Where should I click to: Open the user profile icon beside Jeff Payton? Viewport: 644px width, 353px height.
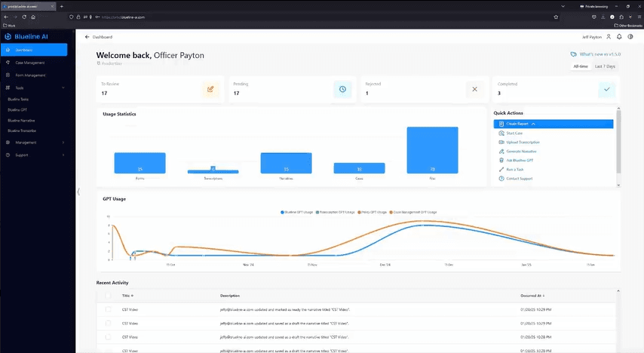[x=609, y=36]
